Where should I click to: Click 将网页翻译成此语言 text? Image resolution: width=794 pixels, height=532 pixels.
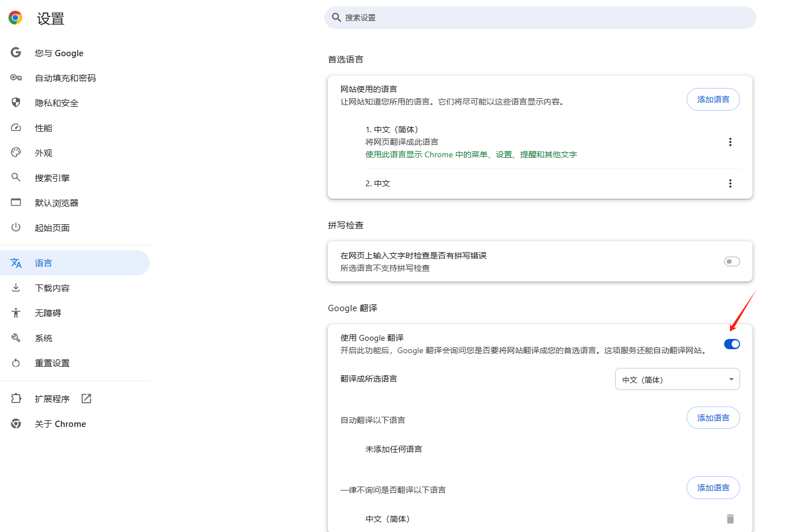tap(402, 142)
